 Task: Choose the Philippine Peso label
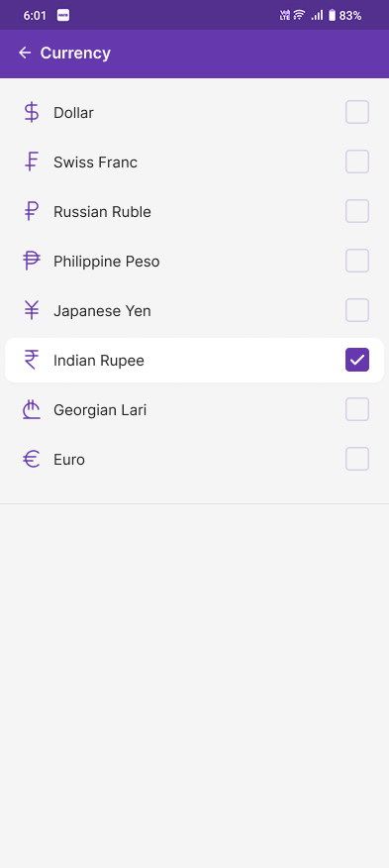coord(107,262)
